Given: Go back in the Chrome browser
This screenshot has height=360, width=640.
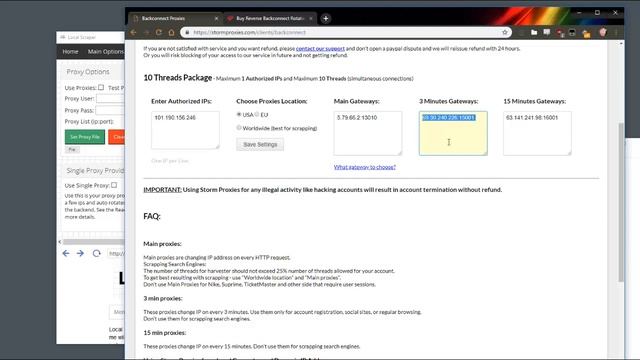Looking at the screenshot, I should (133, 32).
